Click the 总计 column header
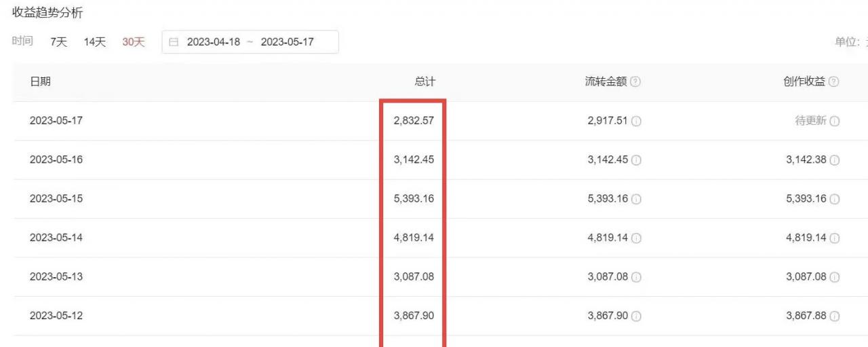The height and width of the screenshot is (347, 868). (x=425, y=81)
